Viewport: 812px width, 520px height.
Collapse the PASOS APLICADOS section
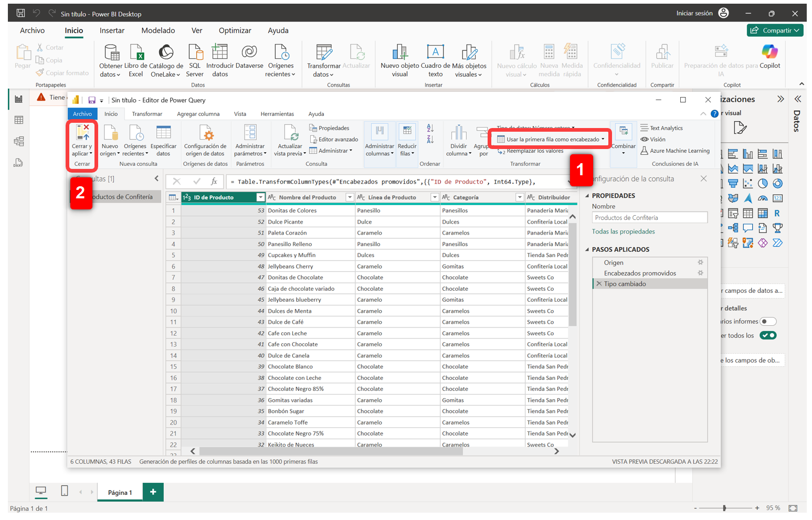tap(587, 250)
